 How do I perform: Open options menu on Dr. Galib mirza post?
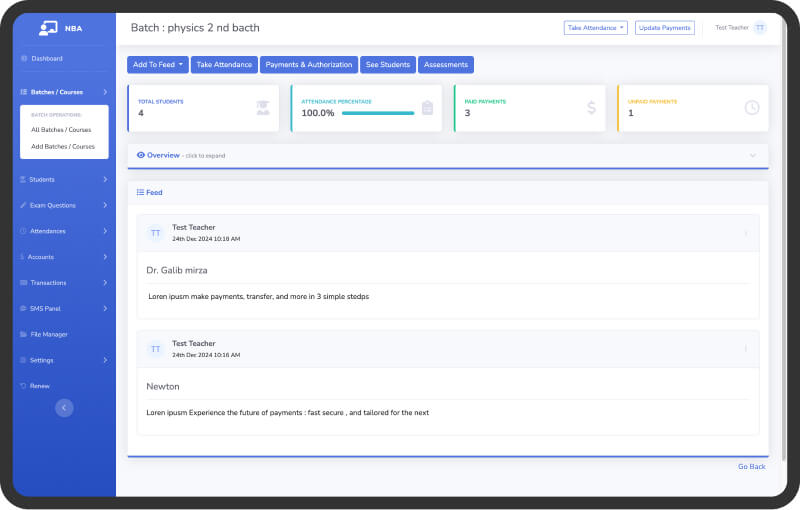(745, 233)
